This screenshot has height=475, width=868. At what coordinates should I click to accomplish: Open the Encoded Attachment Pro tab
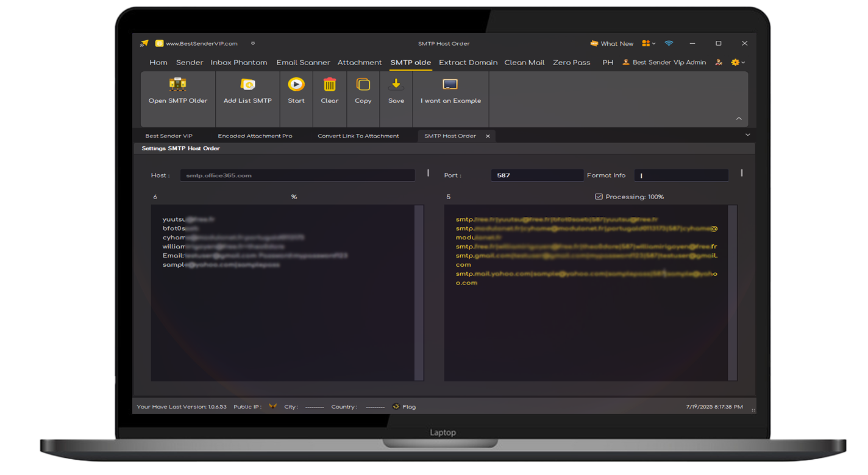click(255, 136)
